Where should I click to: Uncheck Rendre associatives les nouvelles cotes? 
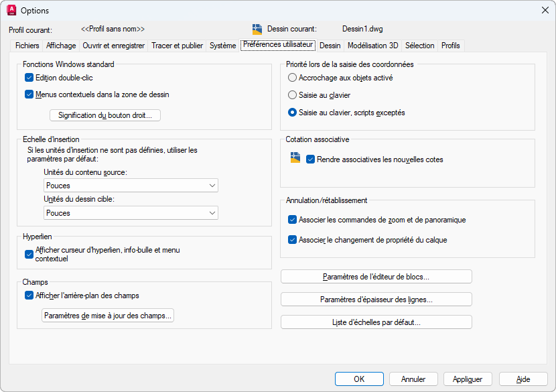coord(310,159)
